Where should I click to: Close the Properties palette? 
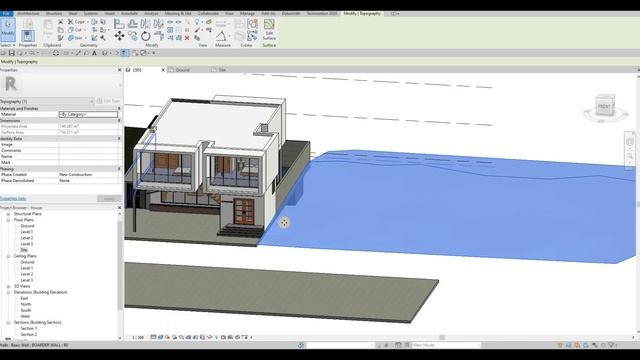tap(120, 70)
